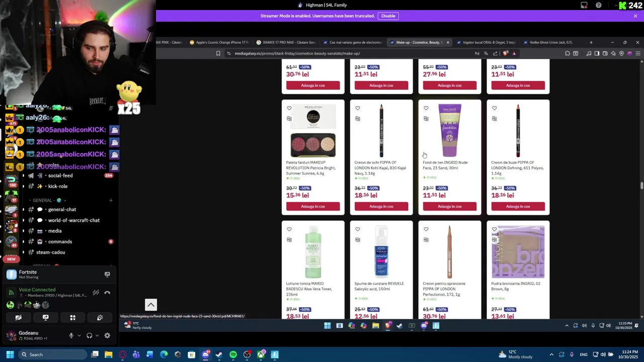Add Creion de buze PIPPA Defining to cart
The height and width of the screenshot is (362, 644).
[x=518, y=206]
